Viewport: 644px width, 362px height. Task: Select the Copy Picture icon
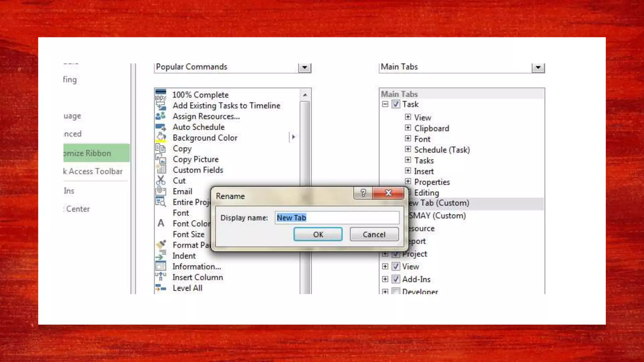(x=161, y=159)
